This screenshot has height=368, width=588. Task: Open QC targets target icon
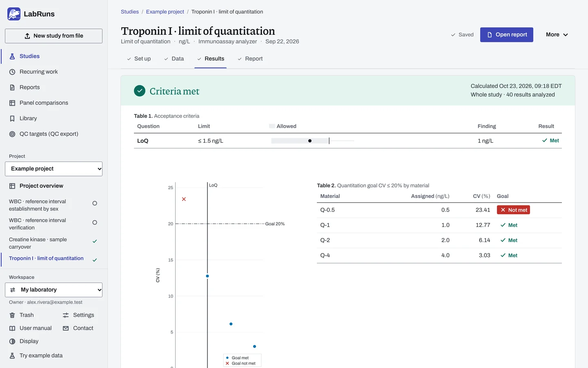coord(12,134)
